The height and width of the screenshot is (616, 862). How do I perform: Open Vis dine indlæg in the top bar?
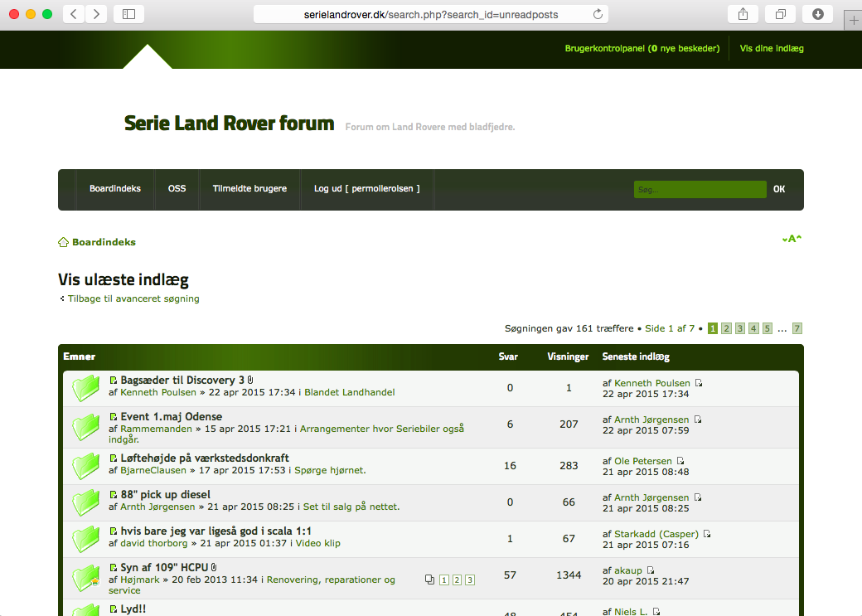click(772, 48)
